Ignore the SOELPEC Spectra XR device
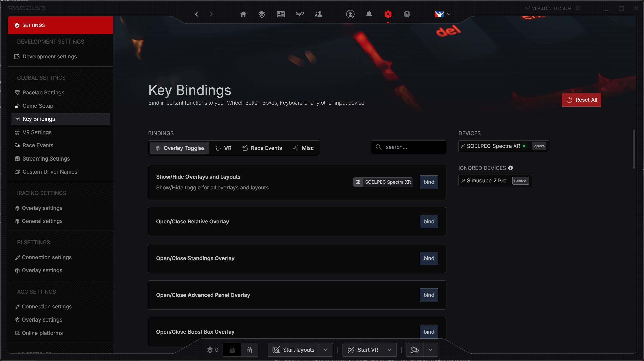 coord(539,146)
